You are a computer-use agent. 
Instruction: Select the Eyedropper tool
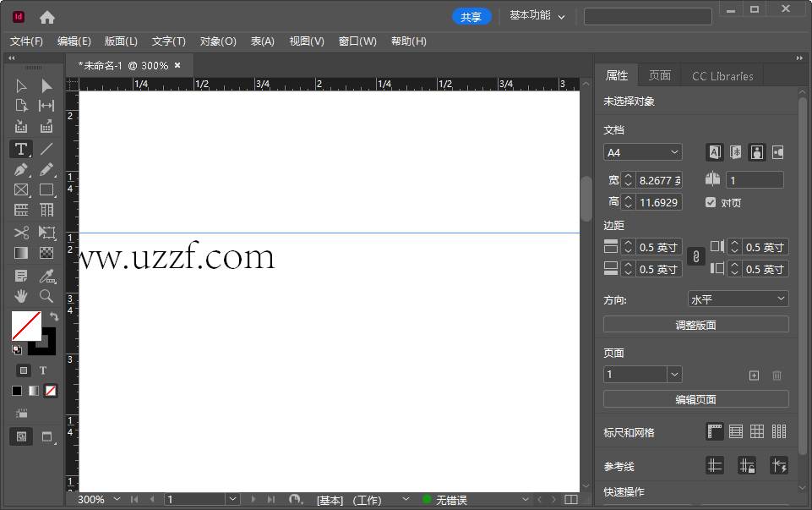click(x=47, y=276)
